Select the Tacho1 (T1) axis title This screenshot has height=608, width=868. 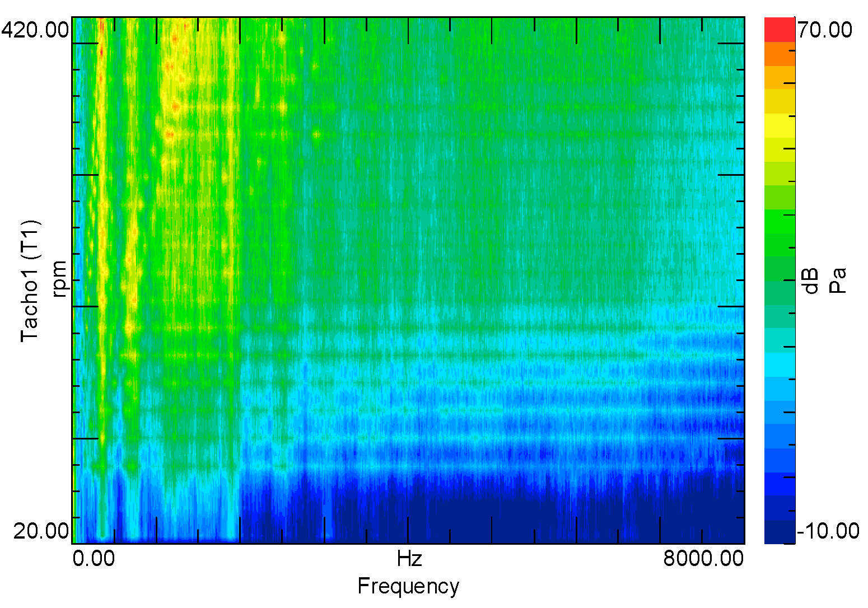[x=30, y=280]
